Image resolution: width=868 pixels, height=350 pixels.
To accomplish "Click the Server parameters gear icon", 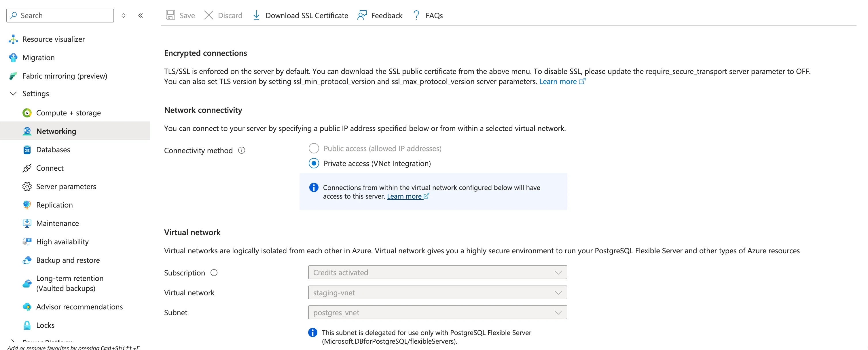I will [27, 187].
